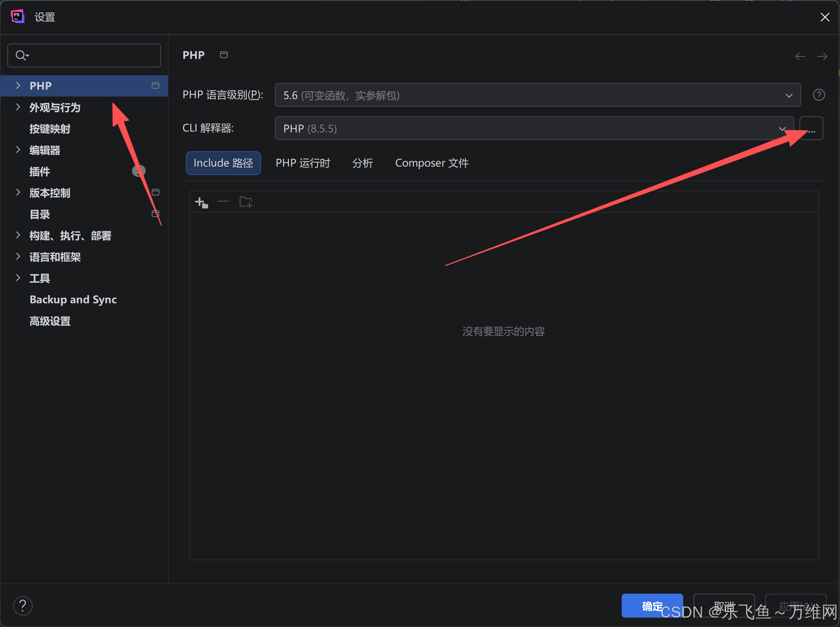Image resolution: width=840 pixels, height=627 pixels.
Task: Click the 确定 confirm button
Action: coord(652,606)
